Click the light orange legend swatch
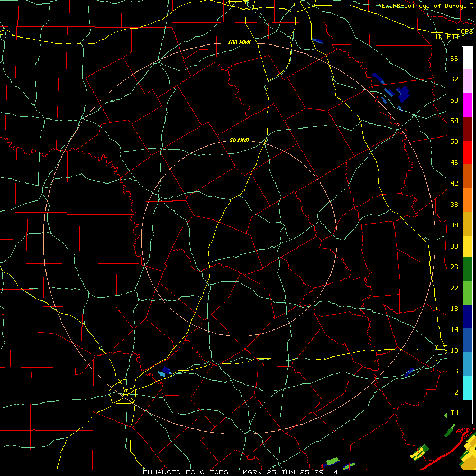The width and height of the screenshot is (476, 476). click(x=467, y=200)
